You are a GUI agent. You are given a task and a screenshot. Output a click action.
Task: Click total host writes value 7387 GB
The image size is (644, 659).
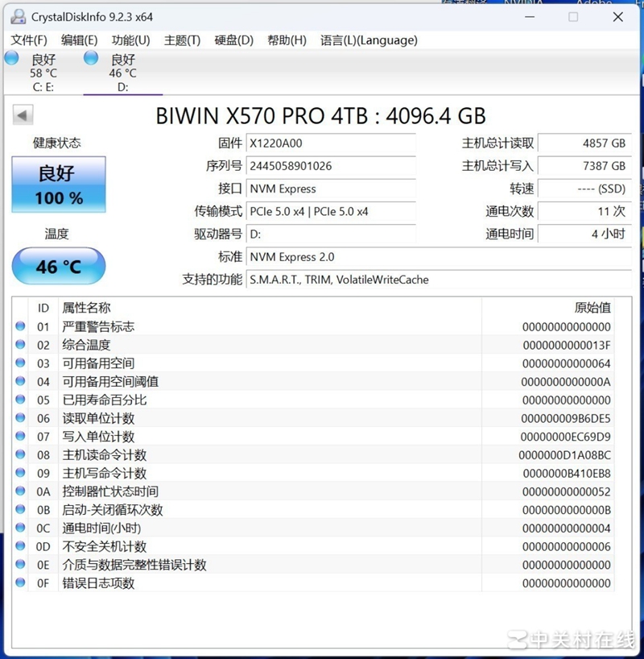coord(584,166)
